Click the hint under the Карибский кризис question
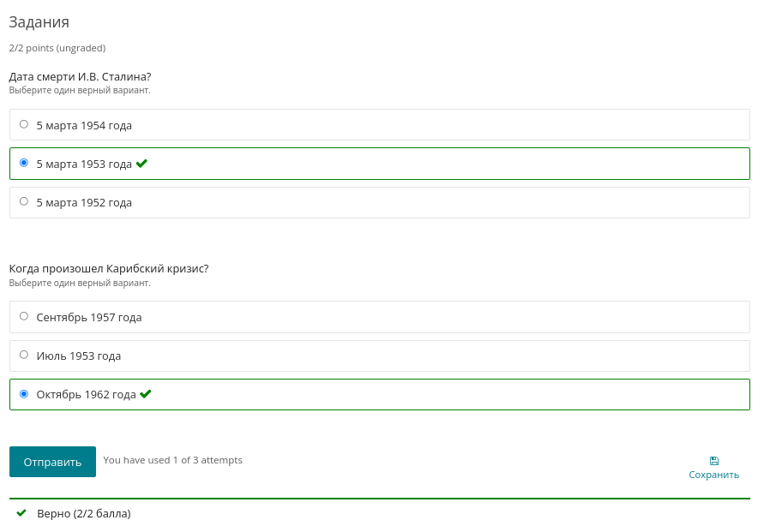Image resolution: width=770 pixels, height=532 pixels. click(80, 283)
